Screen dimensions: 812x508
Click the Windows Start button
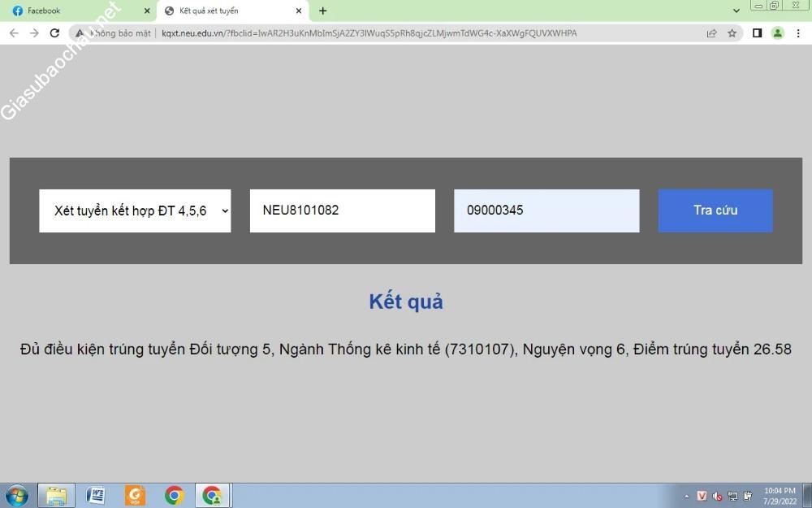click(16, 495)
